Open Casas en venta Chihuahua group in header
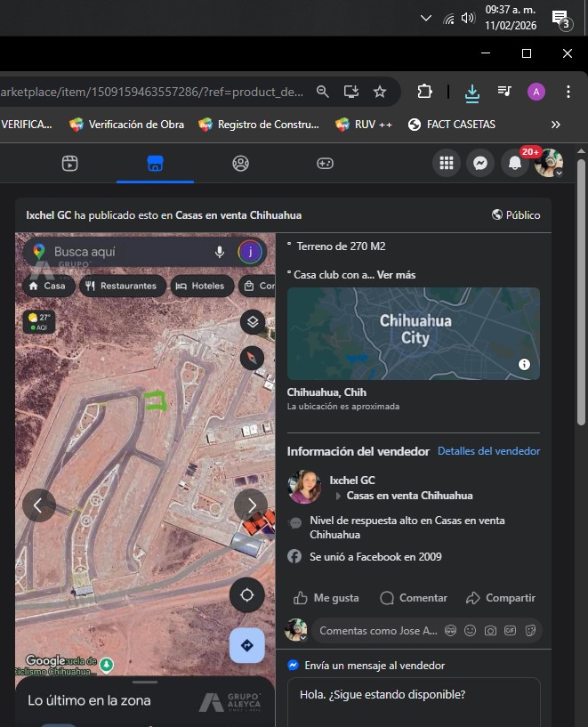Screen dimensions: 588x727 (x=238, y=215)
